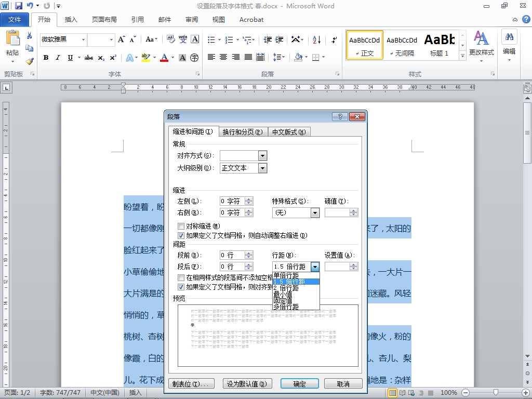Align text right icon
The width and height of the screenshot is (532, 399).
pyautogui.click(x=236, y=57)
